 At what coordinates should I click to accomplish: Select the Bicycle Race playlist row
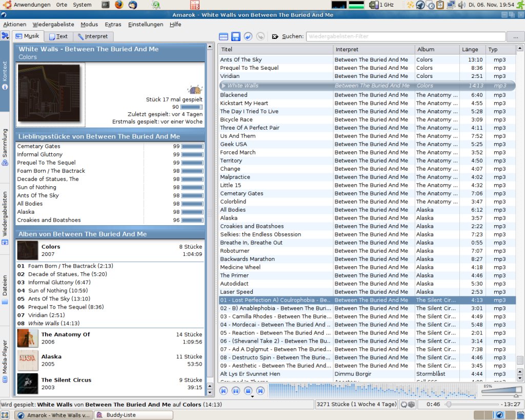coord(367,119)
